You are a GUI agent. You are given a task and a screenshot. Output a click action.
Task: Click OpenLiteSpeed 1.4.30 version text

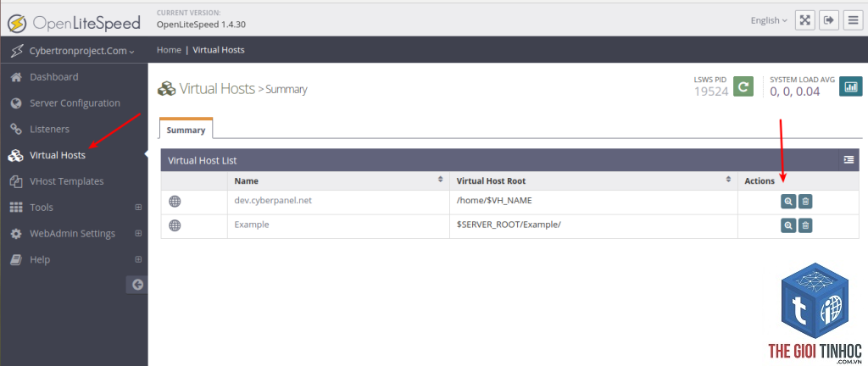(x=201, y=25)
